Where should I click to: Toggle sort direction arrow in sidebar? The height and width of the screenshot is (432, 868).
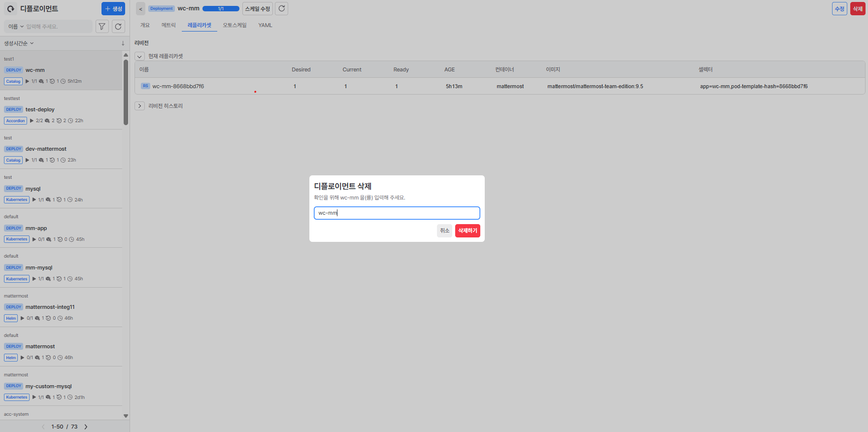pos(123,43)
